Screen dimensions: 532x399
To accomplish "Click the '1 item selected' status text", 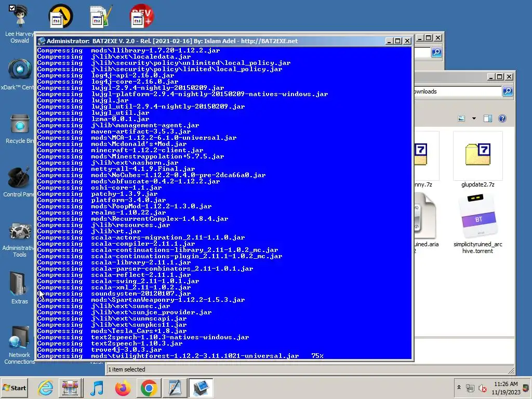I will [127, 369].
